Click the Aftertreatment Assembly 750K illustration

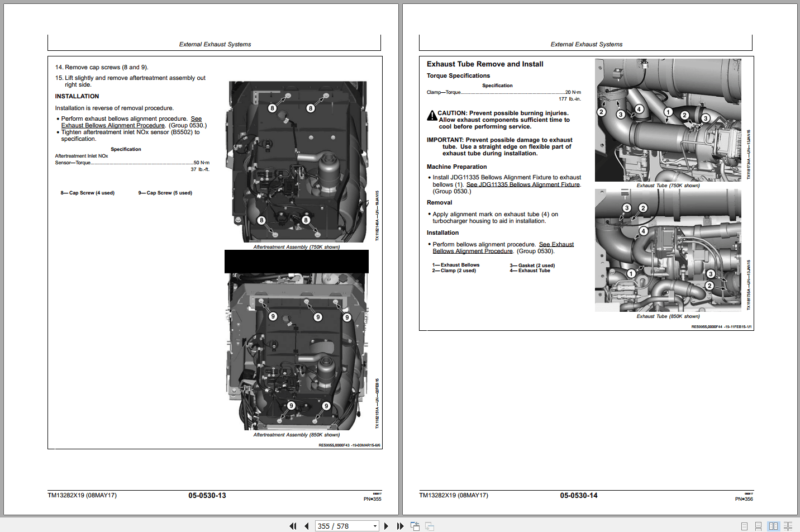pyautogui.click(x=297, y=162)
